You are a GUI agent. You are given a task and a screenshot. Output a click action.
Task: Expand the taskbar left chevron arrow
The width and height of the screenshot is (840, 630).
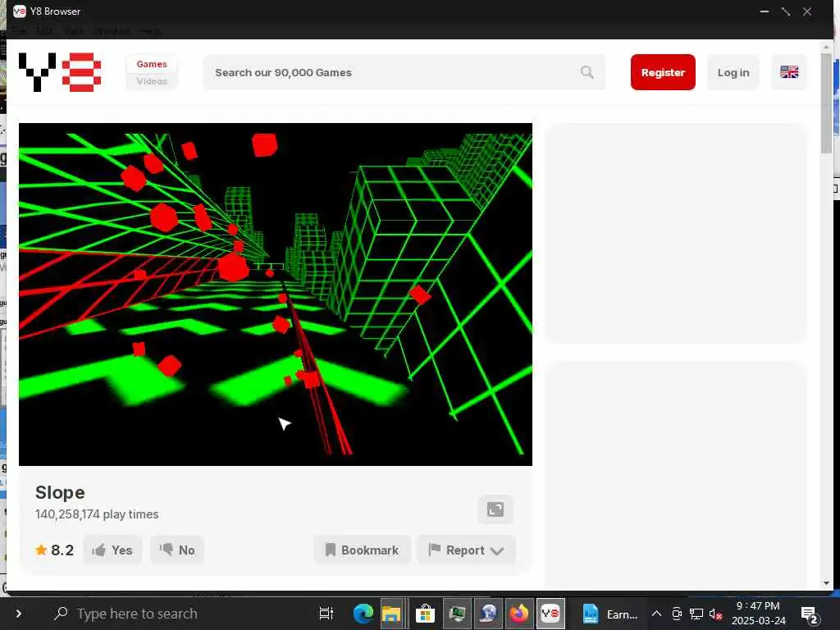[x=19, y=614]
